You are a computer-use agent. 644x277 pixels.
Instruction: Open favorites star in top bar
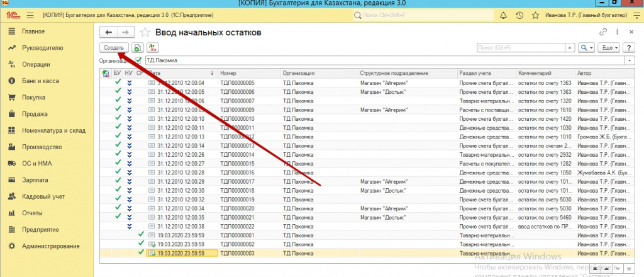535,16
